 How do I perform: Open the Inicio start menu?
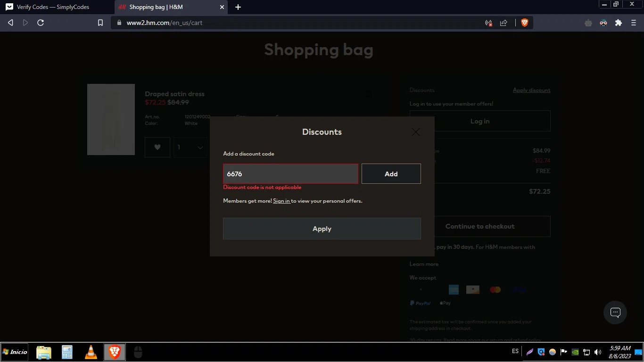pos(15,352)
